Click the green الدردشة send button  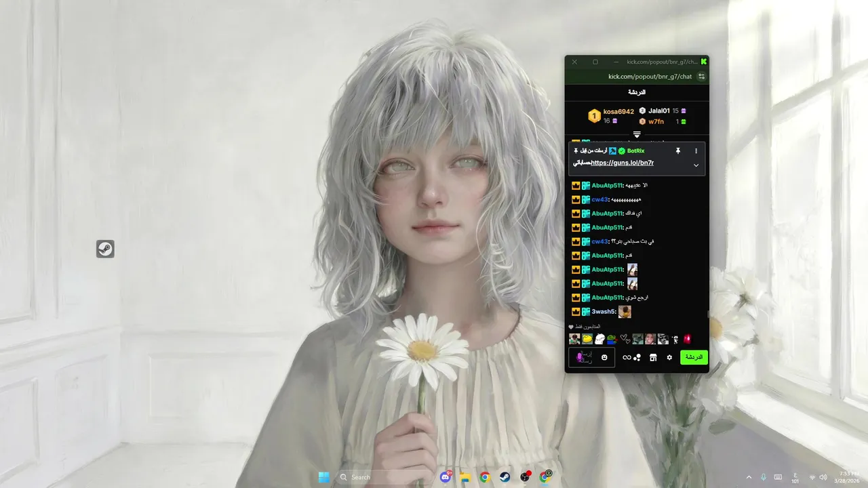click(x=694, y=357)
